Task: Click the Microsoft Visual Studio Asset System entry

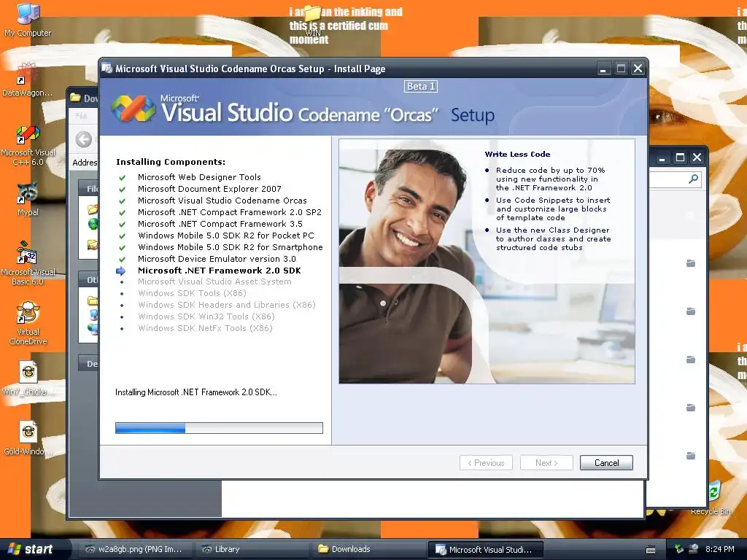Action: [214, 281]
